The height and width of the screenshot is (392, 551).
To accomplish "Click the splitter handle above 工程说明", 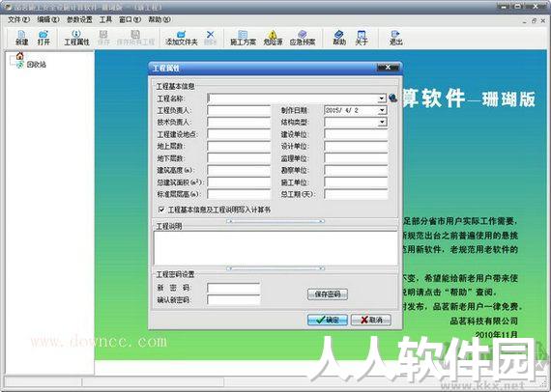I will tap(275, 221).
